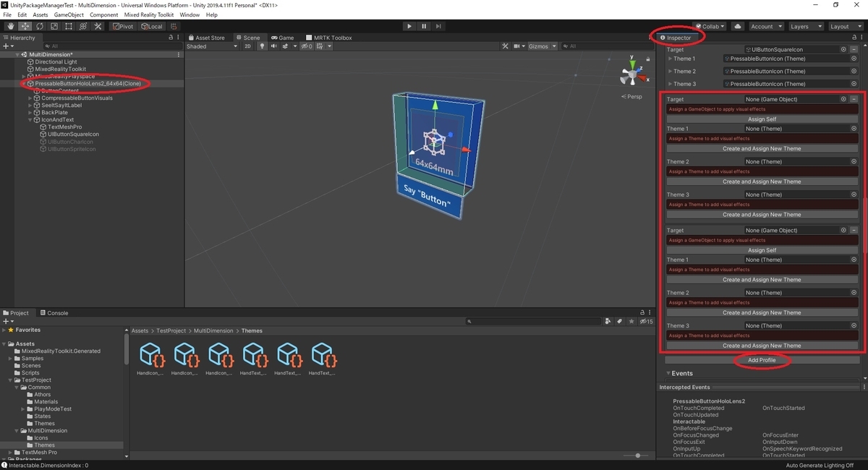Click Search by Type icon in Project
868x470 pixels.
[608, 322]
